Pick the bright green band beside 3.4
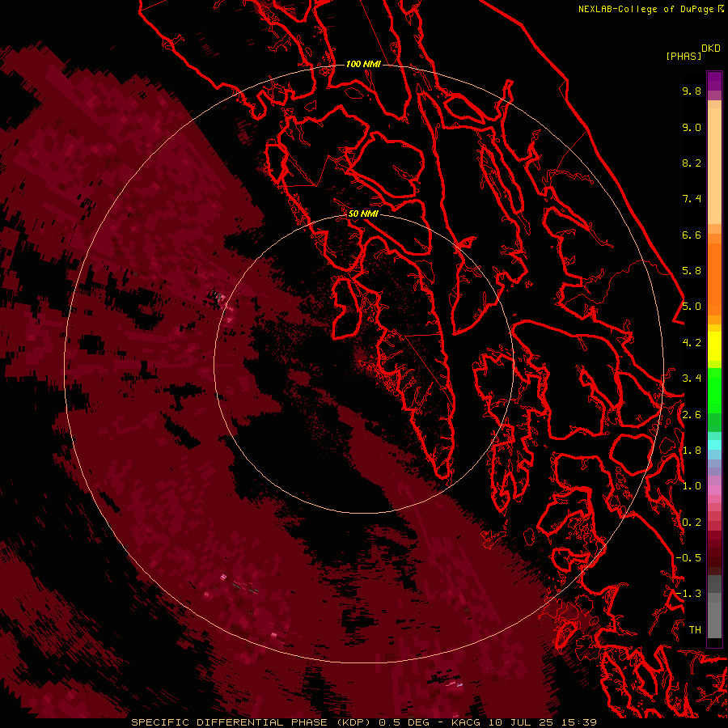The height and width of the screenshot is (728, 728). [x=714, y=391]
